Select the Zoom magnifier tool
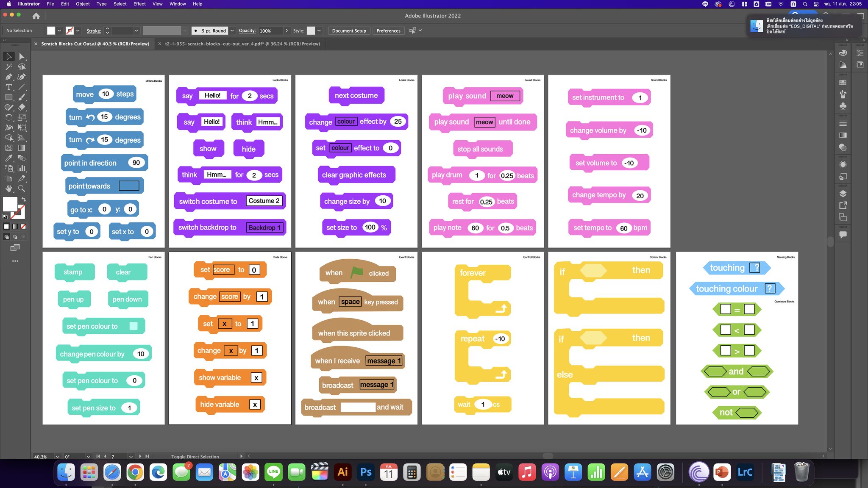 tap(22, 189)
